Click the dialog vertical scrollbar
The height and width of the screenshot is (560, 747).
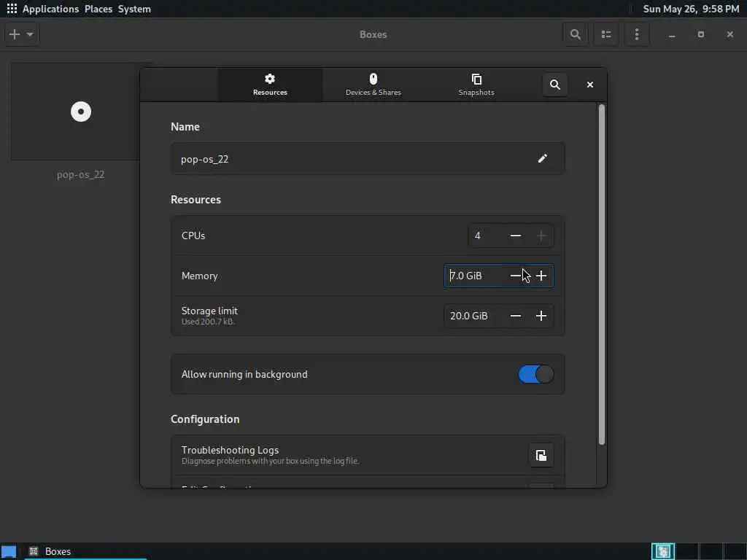coord(602,274)
